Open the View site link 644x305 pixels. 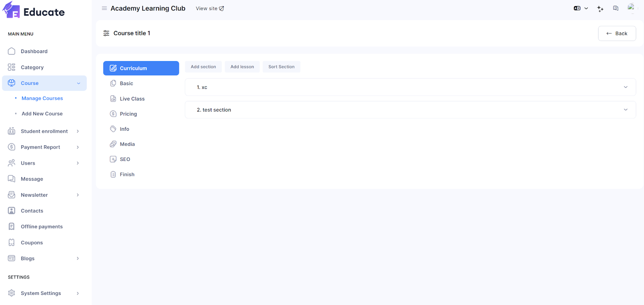tap(210, 8)
